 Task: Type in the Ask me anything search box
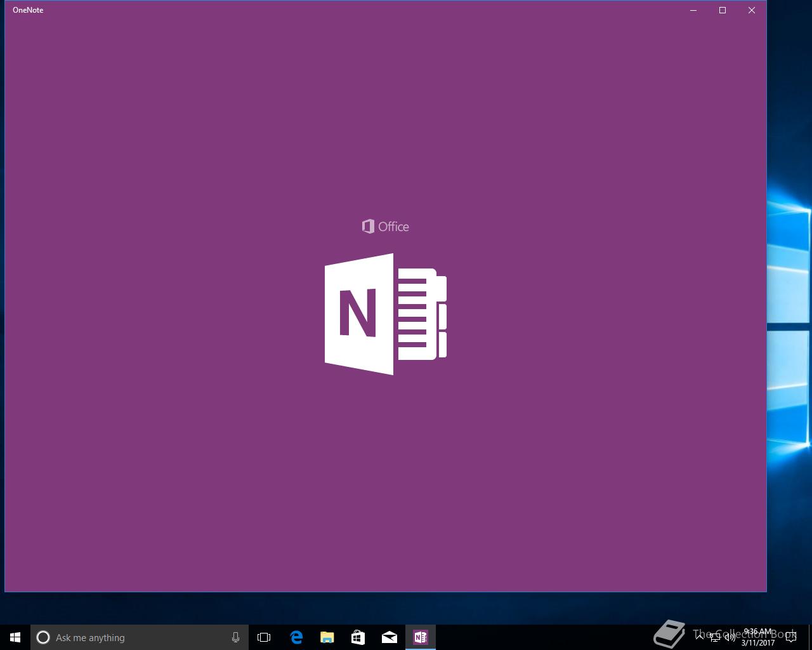click(x=140, y=637)
